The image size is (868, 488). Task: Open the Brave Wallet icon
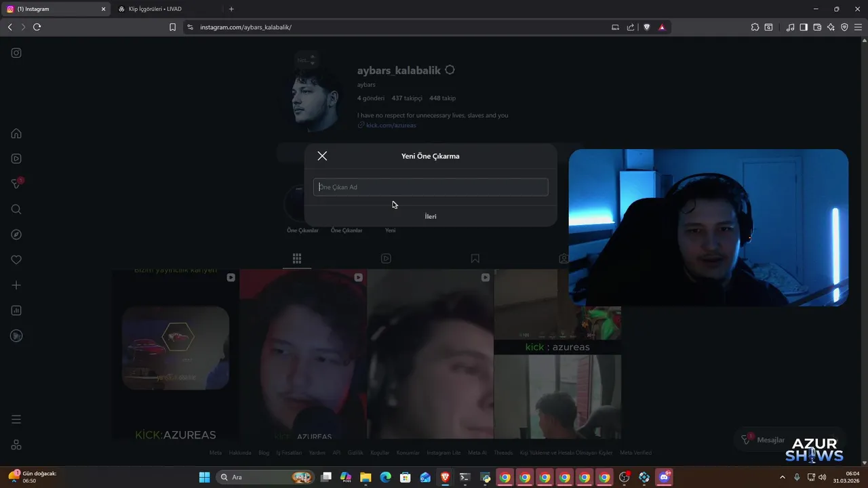point(817,27)
